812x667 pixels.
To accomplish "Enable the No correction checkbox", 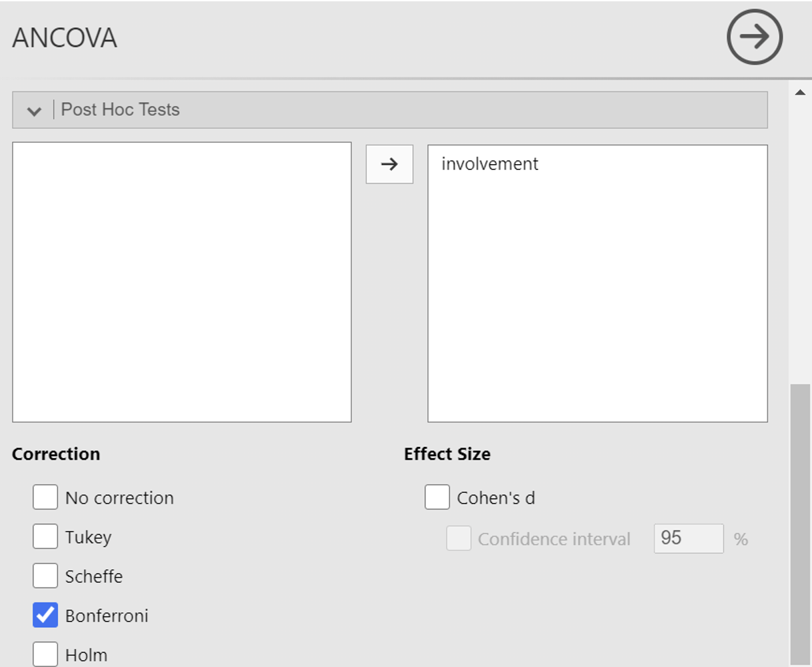I will (x=45, y=498).
